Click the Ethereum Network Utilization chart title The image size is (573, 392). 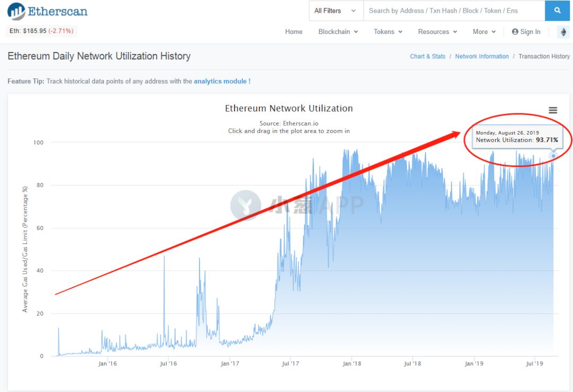(x=289, y=108)
